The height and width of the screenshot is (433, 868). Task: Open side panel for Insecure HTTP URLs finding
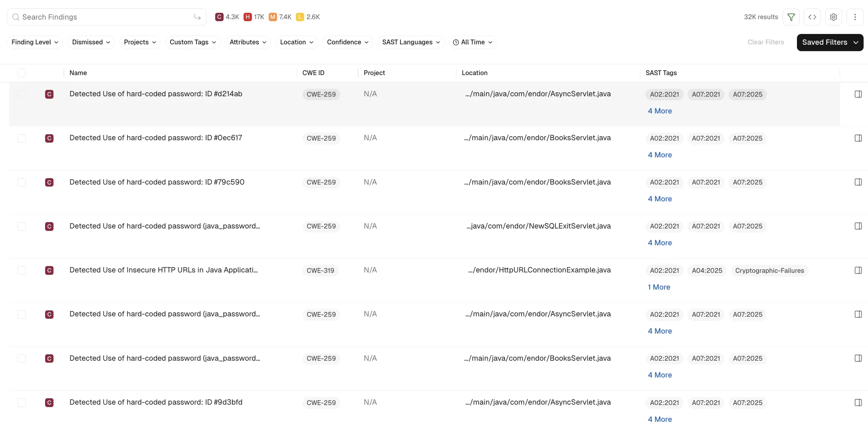[858, 270]
